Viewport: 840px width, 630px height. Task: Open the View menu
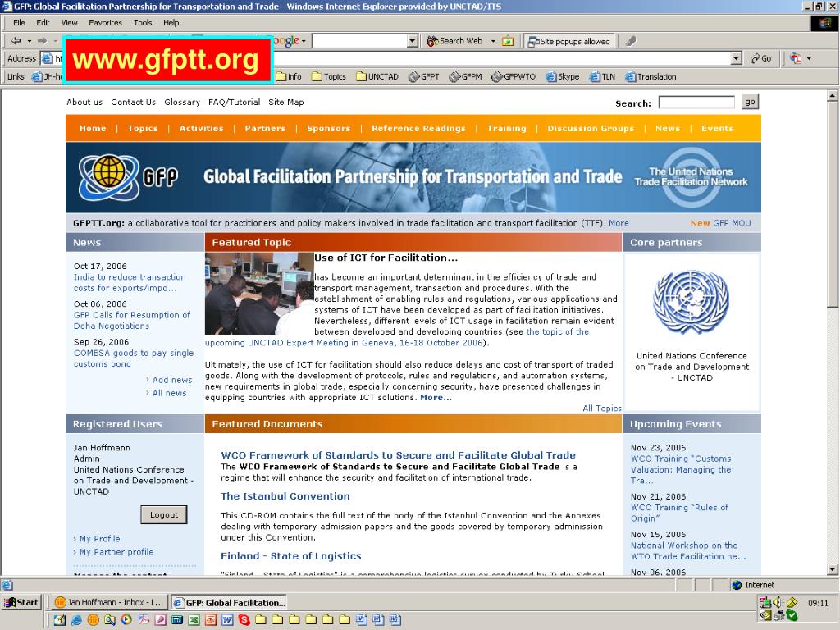click(69, 22)
